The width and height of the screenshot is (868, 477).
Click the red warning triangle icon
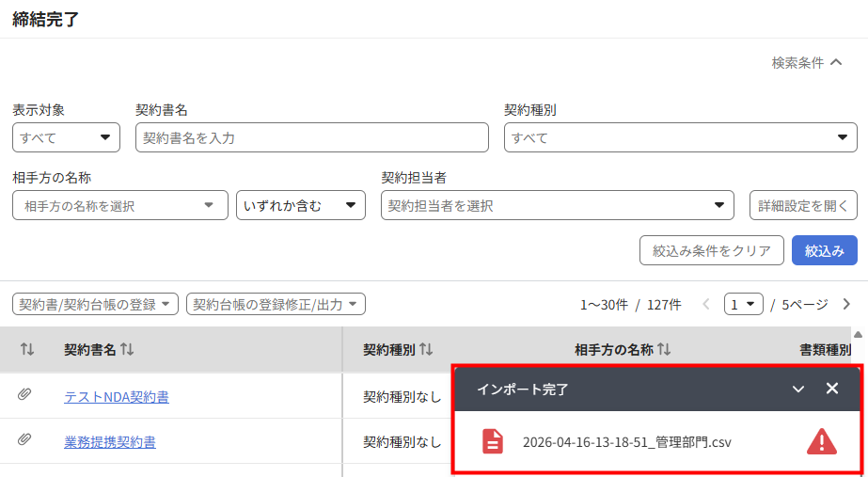coord(822,441)
